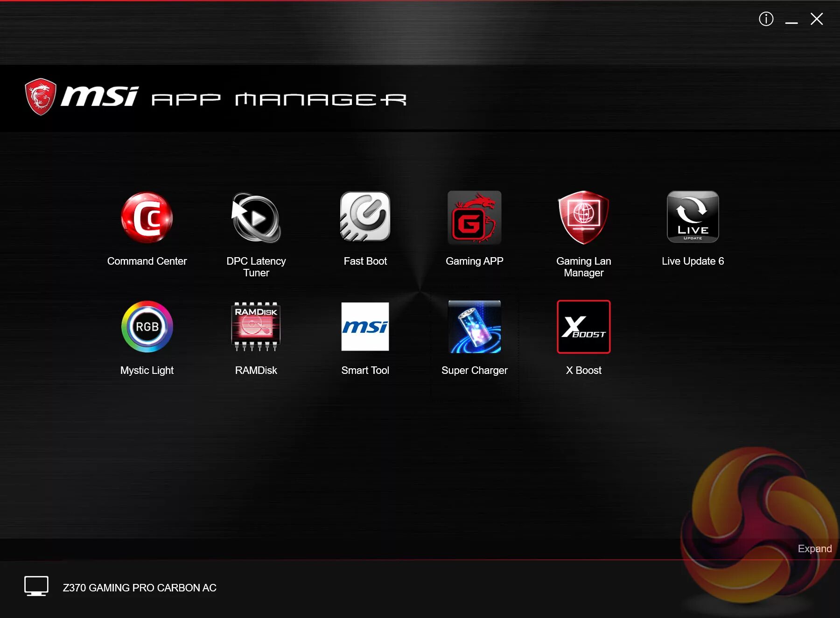840x618 pixels.
Task: Click the Mystic Light label text
Action: [x=147, y=371]
